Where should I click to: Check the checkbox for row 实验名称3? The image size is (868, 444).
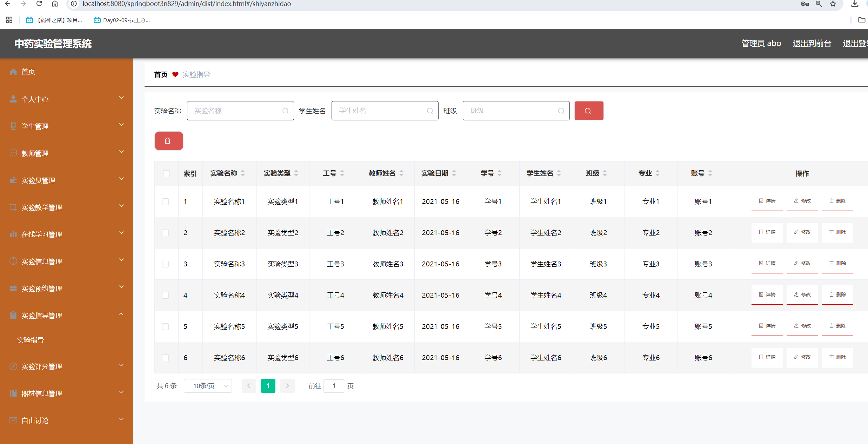[x=166, y=264]
